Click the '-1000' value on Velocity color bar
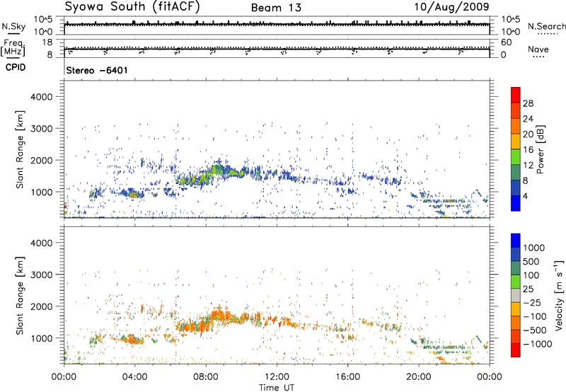The height and width of the screenshot is (392, 566). 538,344
